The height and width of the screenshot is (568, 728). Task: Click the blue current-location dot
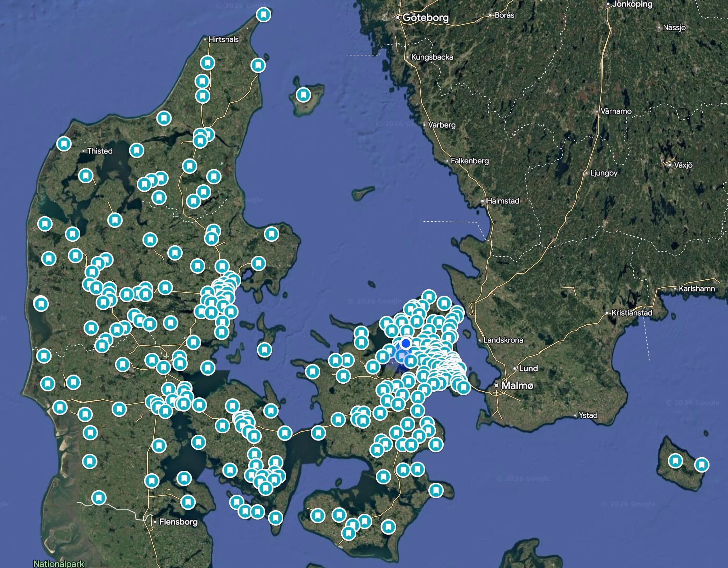(x=406, y=343)
